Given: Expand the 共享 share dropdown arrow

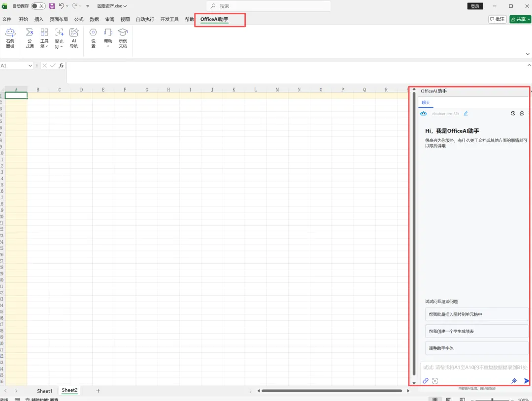Looking at the screenshot, I should (529, 19).
